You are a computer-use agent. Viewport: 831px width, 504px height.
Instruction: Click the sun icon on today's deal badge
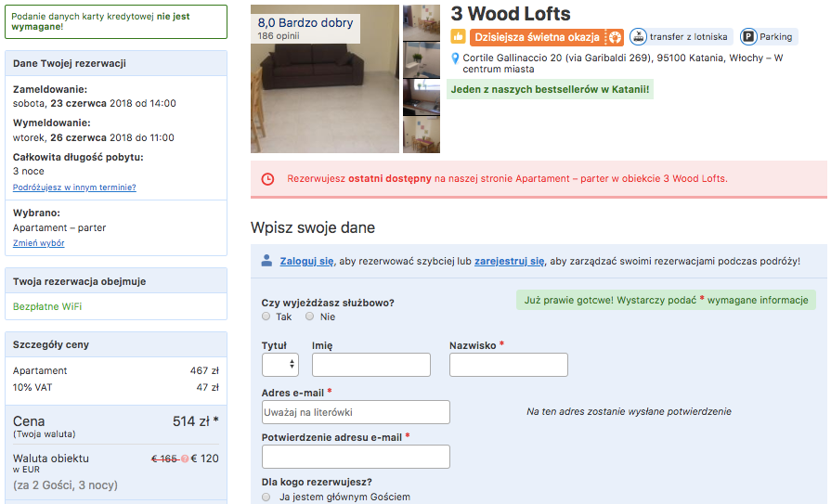coord(615,37)
